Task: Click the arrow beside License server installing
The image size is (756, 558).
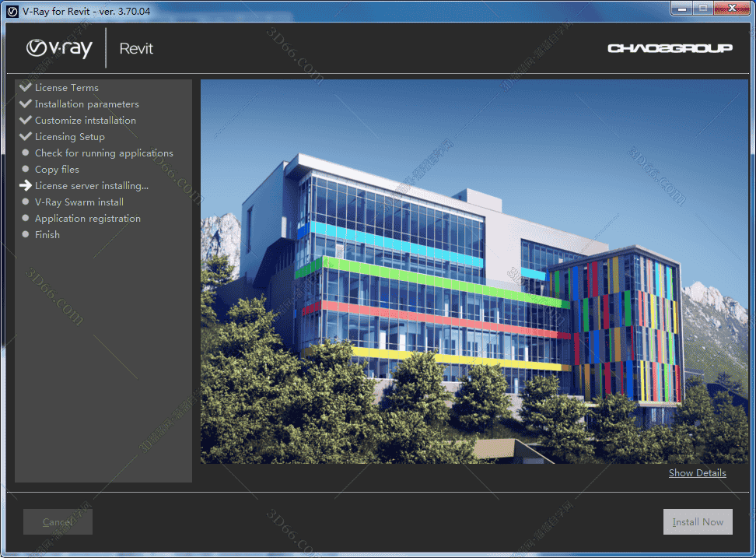Action: [x=26, y=186]
